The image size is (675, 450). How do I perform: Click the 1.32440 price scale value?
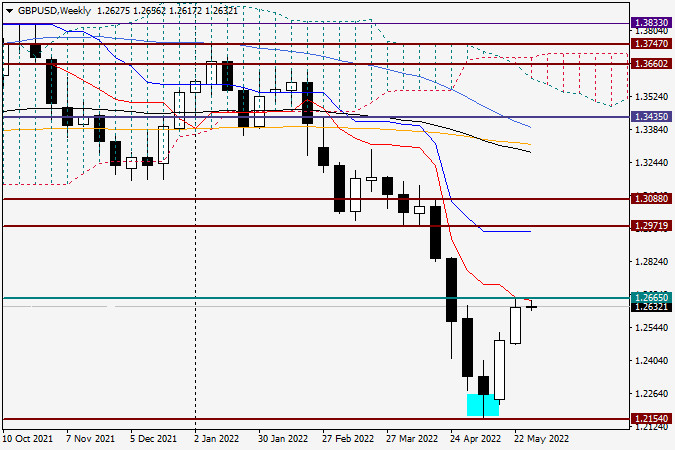coord(652,163)
